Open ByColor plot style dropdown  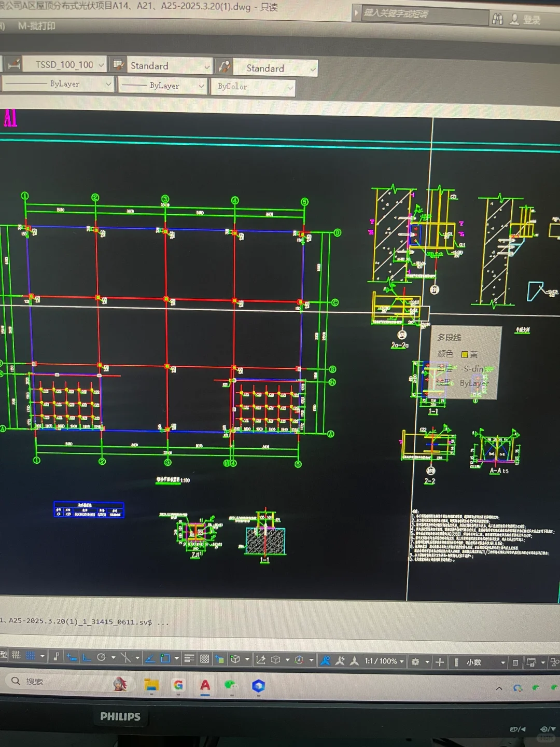click(290, 88)
